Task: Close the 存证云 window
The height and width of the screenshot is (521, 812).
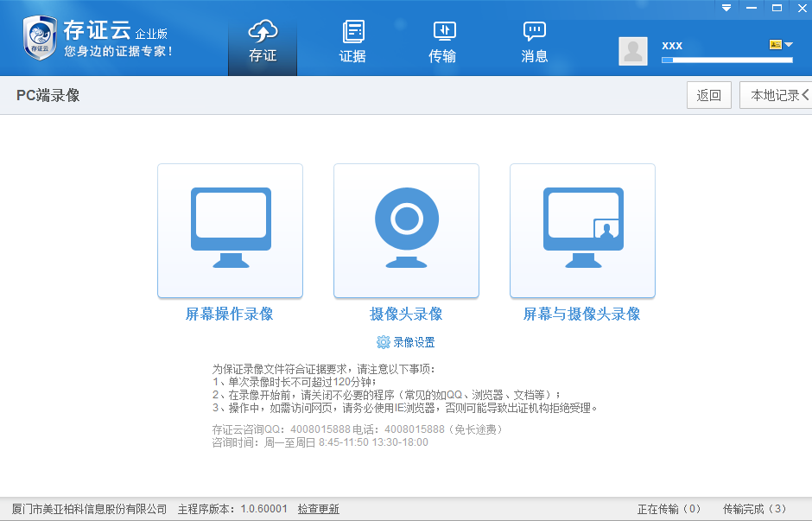Action: tap(802, 8)
